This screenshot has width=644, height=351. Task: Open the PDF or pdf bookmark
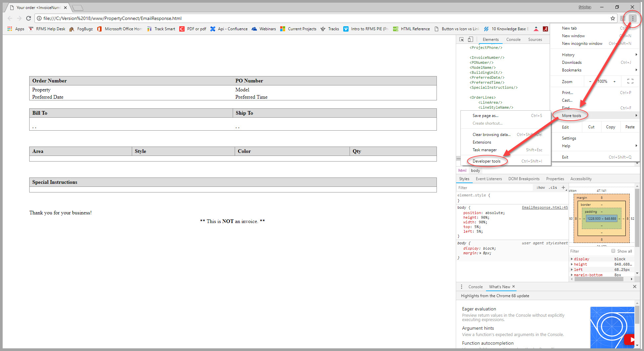coord(193,29)
